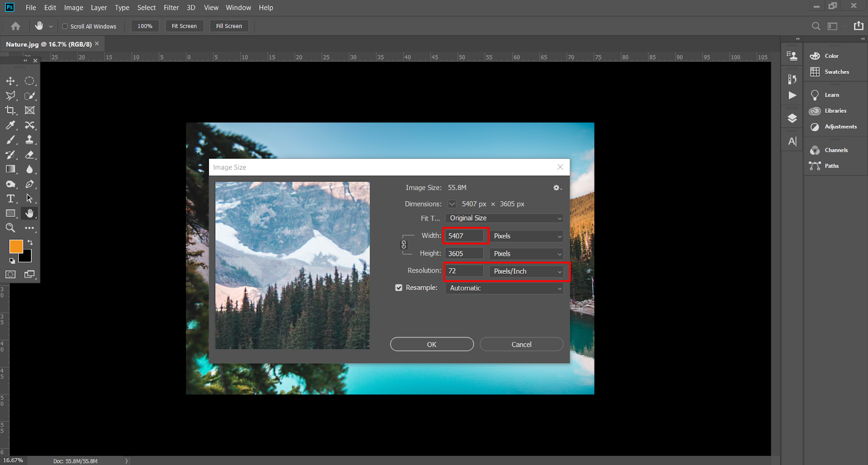The height and width of the screenshot is (465, 868).
Task: Pick the black background color
Action: pos(27,257)
